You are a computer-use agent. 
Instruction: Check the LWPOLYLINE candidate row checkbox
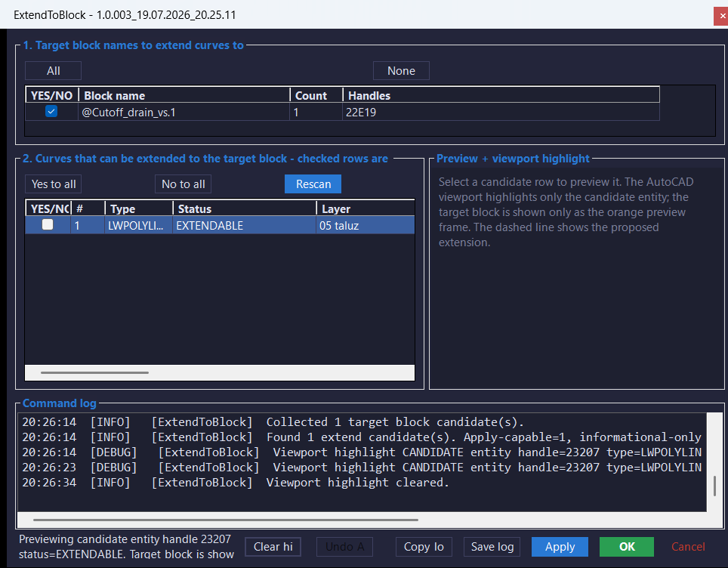click(48, 225)
